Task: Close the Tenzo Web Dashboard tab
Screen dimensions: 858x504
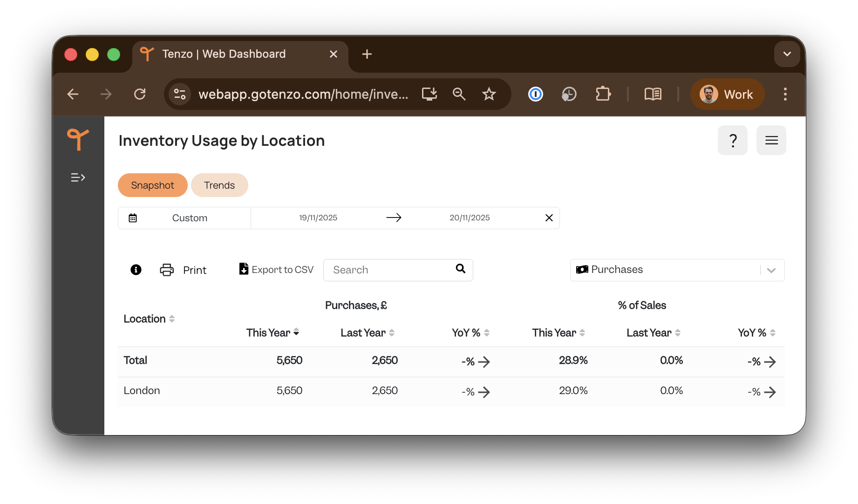Action: (x=334, y=54)
